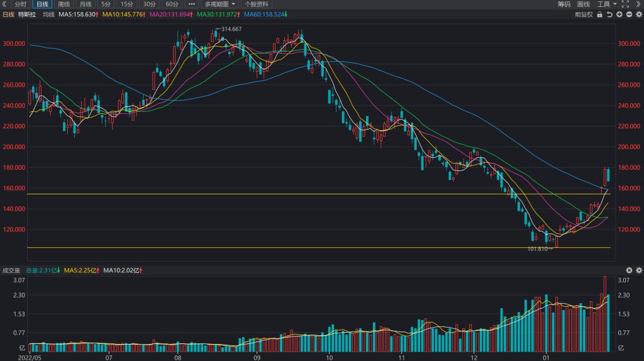Zoom out with the minus circle icon
The image size is (644, 361).
click(x=629, y=14)
